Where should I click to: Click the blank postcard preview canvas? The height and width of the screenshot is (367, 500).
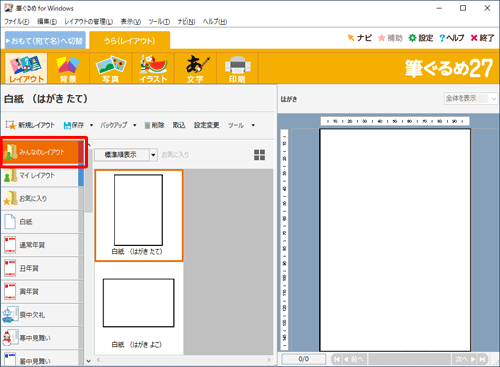(395, 240)
